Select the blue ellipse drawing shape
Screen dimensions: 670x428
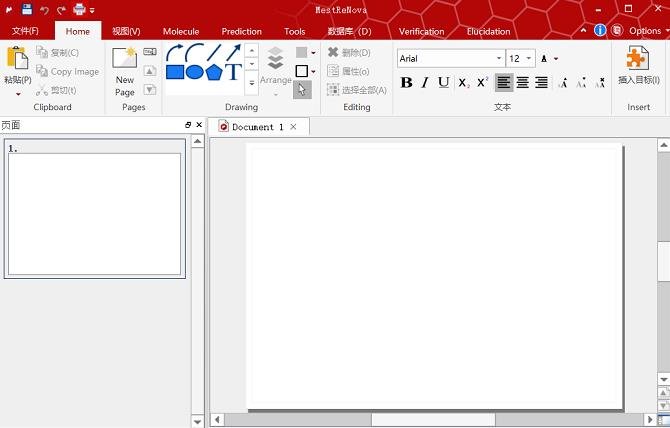194,72
